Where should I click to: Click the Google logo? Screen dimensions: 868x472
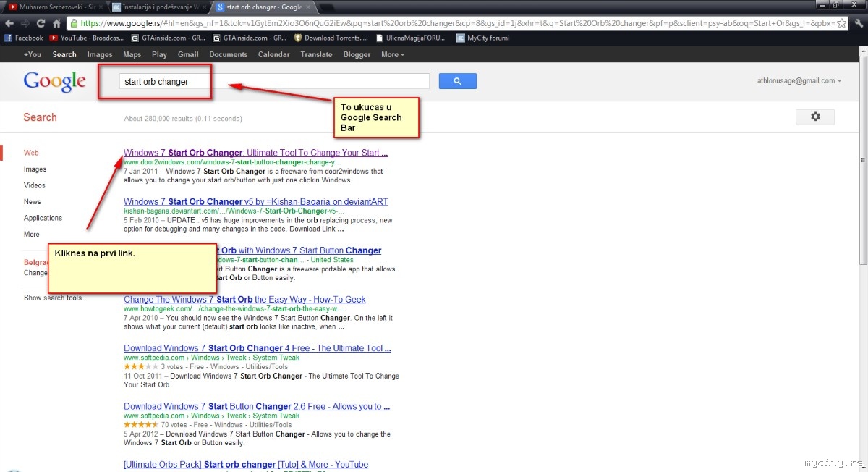pyautogui.click(x=55, y=81)
